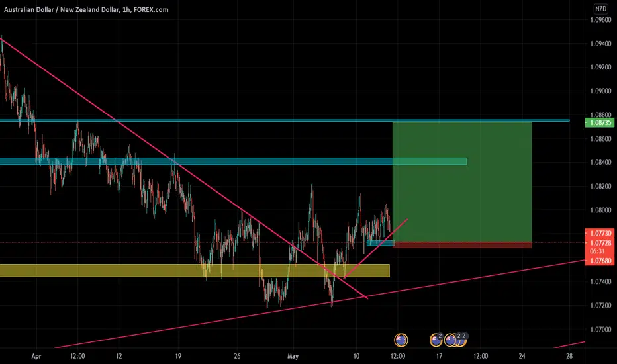This screenshot has height=364, width=617.
Task: Click the 1.09200 price axis label
Action: click(600, 68)
